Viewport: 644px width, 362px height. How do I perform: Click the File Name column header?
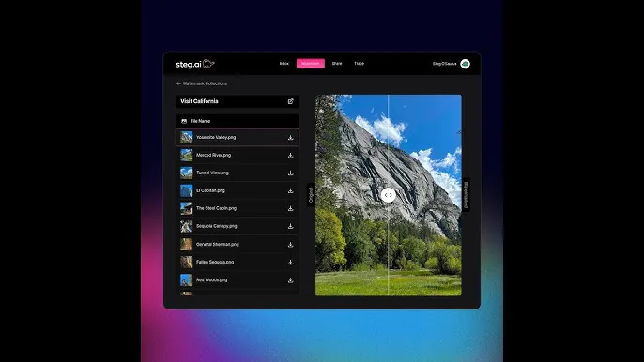tap(200, 121)
